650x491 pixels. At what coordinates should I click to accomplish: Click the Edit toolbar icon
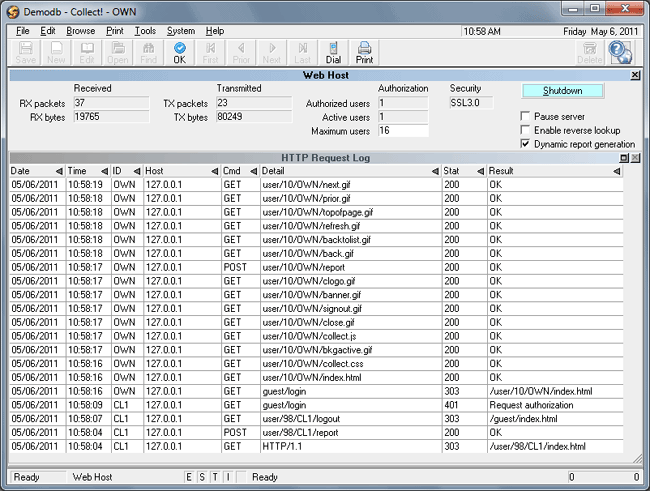click(x=87, y=53)
